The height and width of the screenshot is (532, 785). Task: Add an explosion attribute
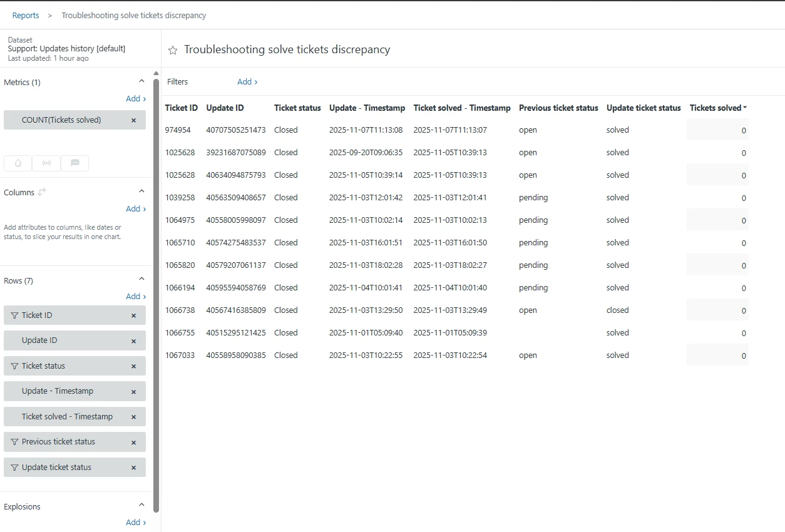136,523
